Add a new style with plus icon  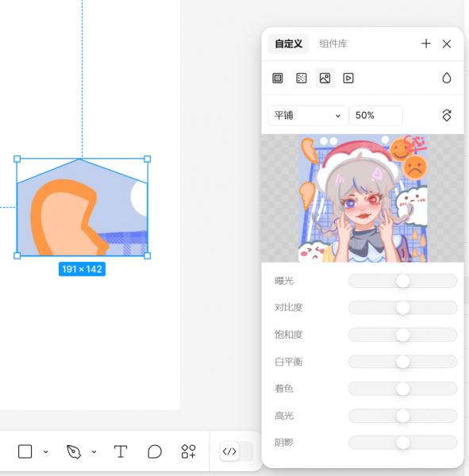[x=426, y=44]
